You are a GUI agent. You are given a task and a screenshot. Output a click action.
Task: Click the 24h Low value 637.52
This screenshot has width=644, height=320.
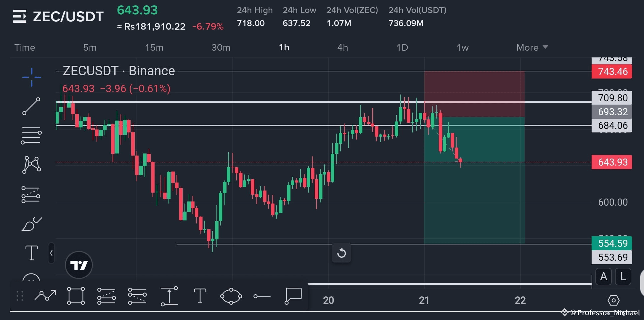296,23
